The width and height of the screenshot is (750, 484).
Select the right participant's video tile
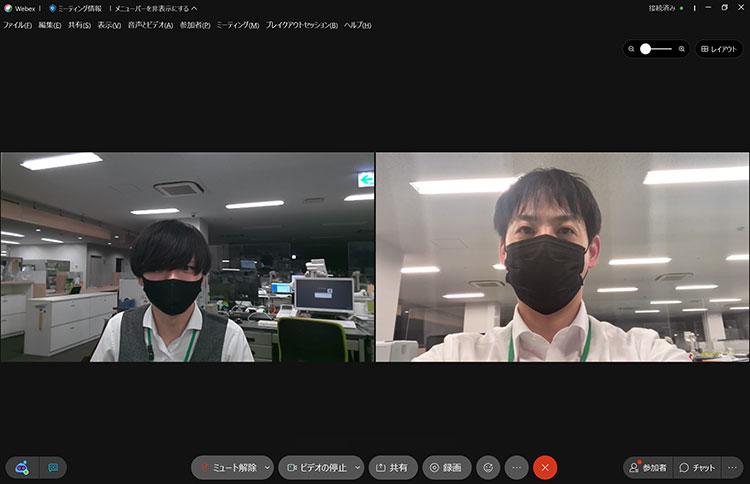(x=562, y=256)
